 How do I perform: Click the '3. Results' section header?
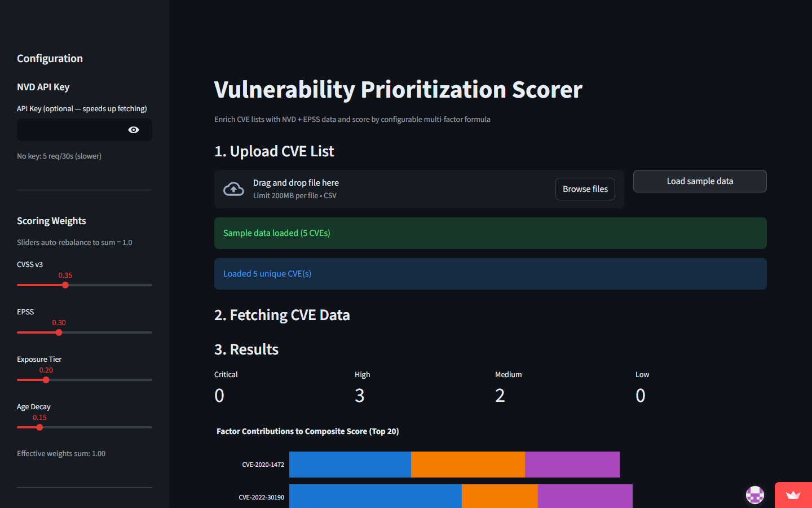246,349
